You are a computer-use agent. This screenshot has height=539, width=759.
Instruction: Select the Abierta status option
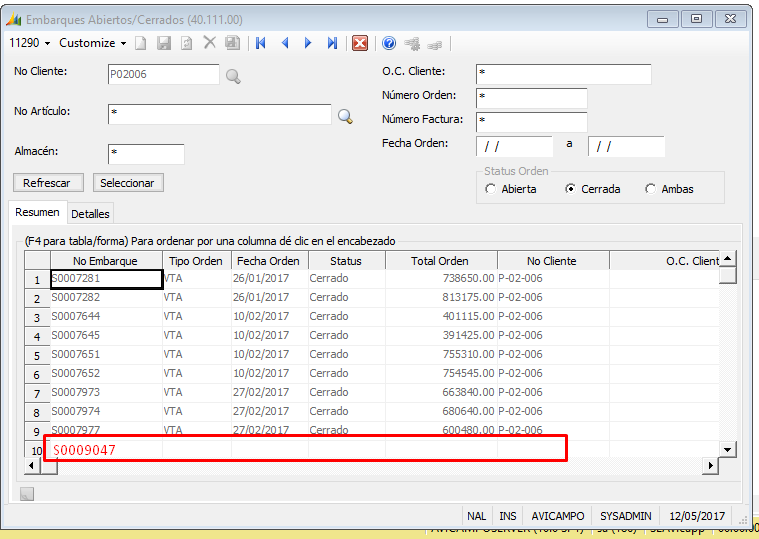491,189
